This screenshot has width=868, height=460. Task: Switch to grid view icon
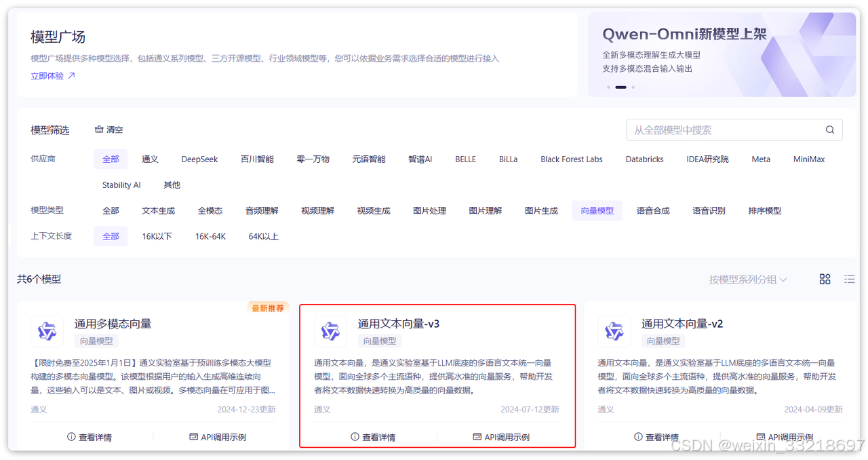(825, 279)
